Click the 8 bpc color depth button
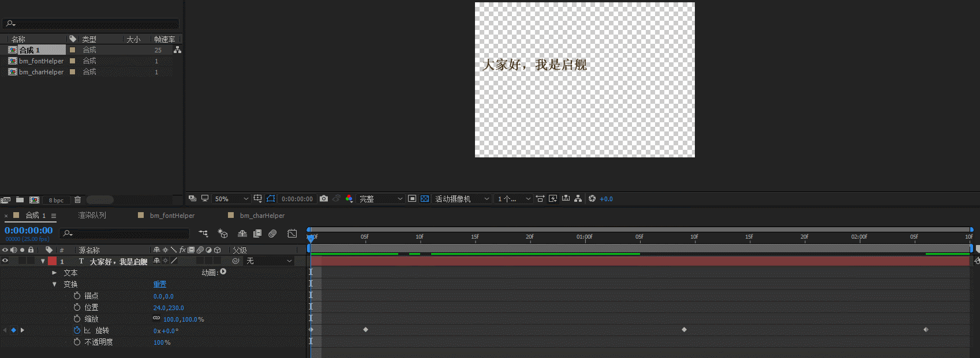 [56, 200]
